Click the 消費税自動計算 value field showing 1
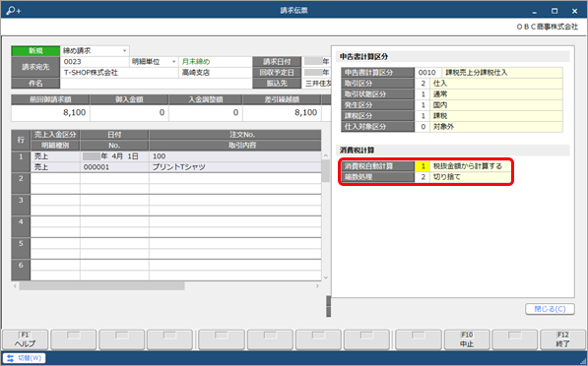The width and height of the screenshot is (588, 366). tap(423, 166)
